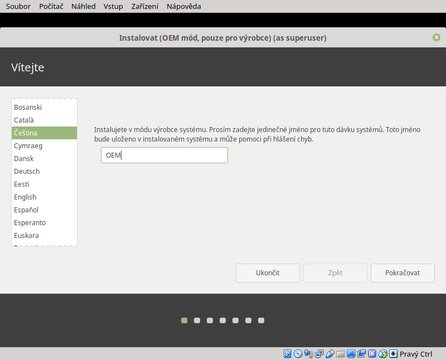This screenshot has width=446, height=360.
Task: Select Català in the language list
Action: pyautogui.click(x=44, y=120)
